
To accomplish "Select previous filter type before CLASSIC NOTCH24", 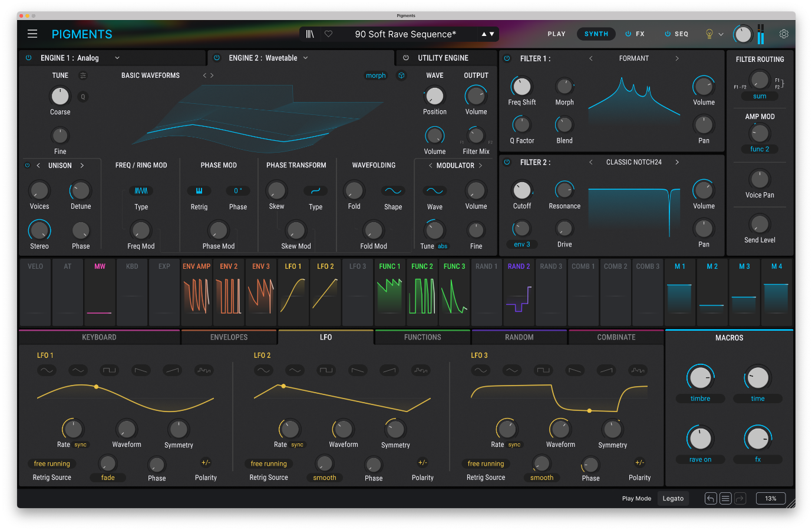I will coord(591,162).
